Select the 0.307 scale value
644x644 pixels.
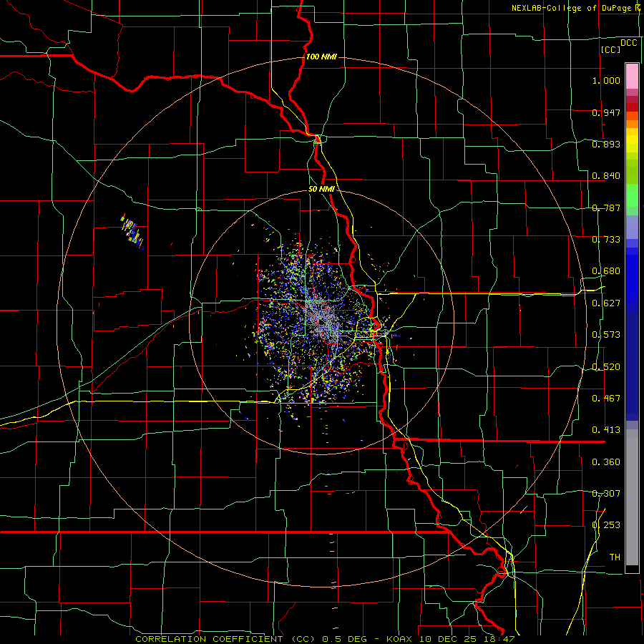606,494
